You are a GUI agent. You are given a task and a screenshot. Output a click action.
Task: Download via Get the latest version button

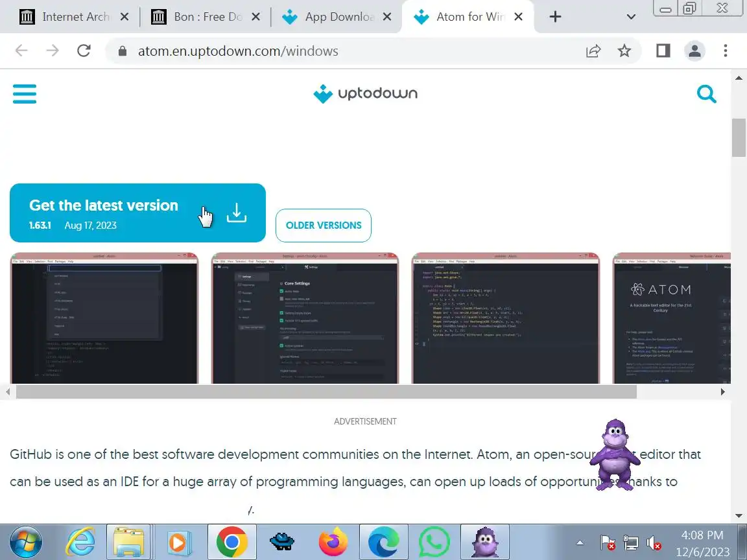[x=137, y=213]
